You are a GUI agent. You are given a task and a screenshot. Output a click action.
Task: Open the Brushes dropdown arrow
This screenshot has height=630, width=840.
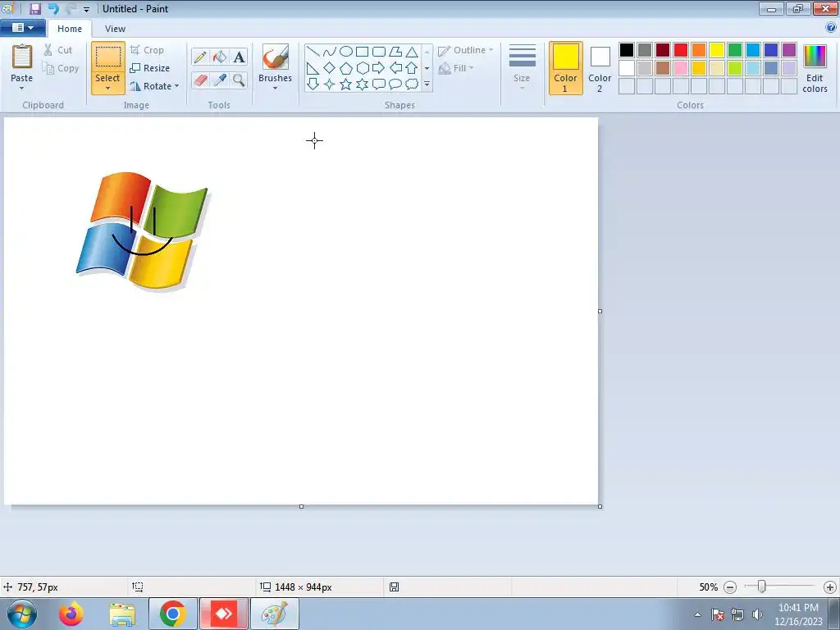275,89
